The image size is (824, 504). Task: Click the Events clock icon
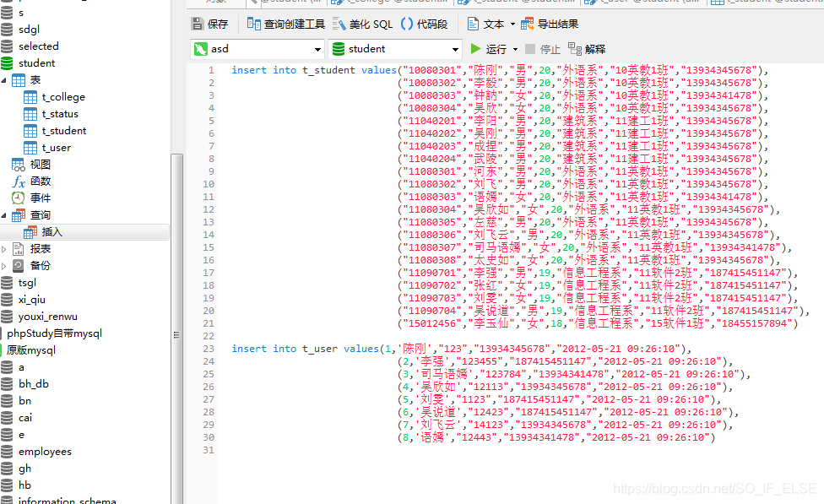(19, 198)
